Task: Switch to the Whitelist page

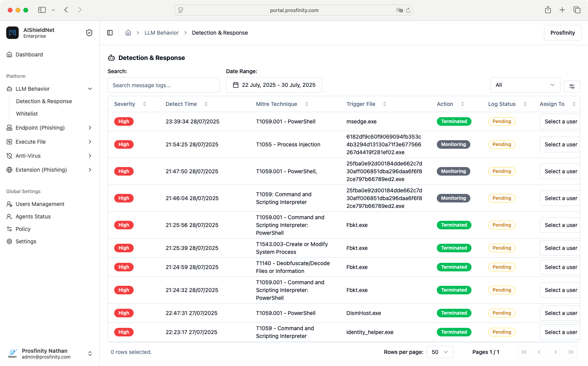Action: (27, 114)
